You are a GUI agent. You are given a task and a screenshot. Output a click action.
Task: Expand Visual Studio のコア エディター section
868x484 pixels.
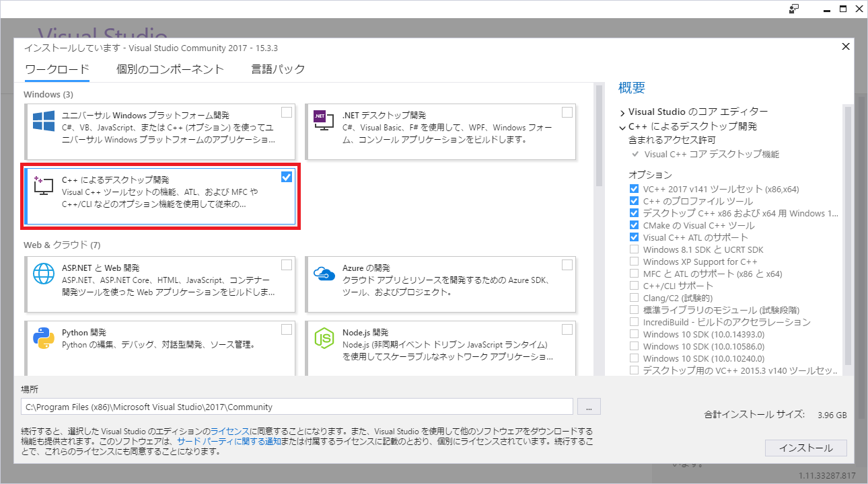(x=622, y=112)
